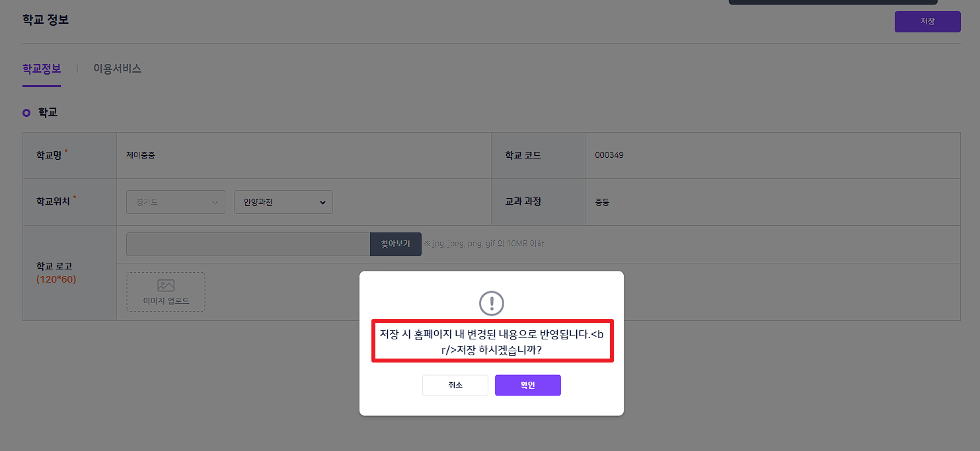Click the image placeholder icon in upload box
Viewport: 980px width, 451px height.
[x=166, y=285]
